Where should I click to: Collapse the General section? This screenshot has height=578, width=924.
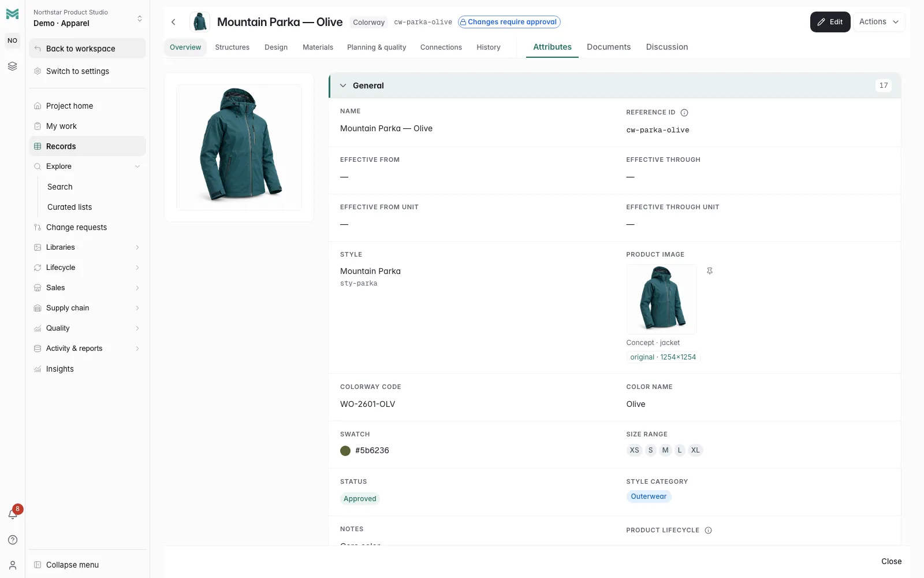point(343,86)
